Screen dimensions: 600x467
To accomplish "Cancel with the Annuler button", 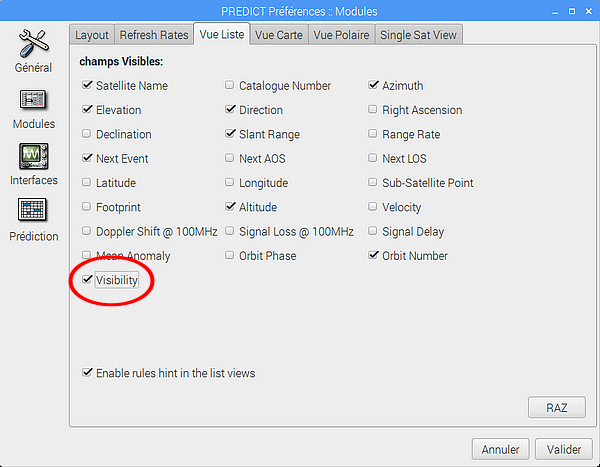I will tap(501, 449).
